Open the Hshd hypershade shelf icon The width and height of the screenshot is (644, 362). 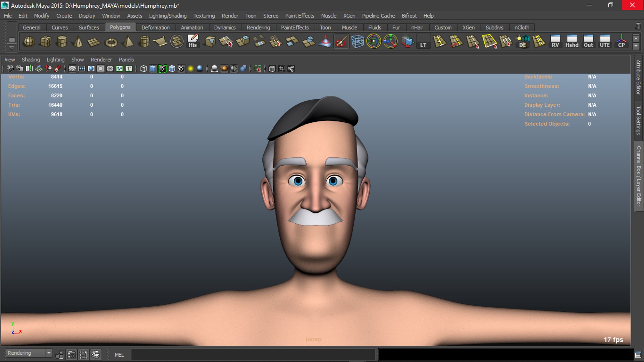point(572,41)
